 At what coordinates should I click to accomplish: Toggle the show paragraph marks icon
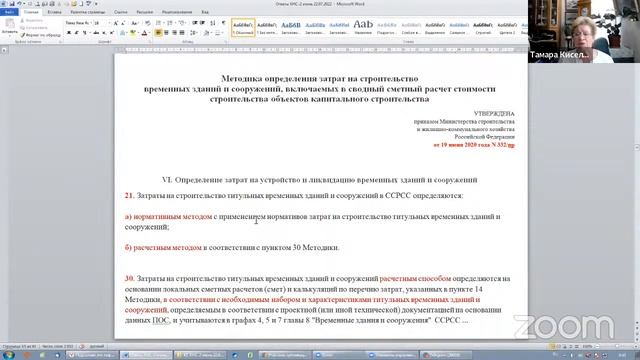click(223, 23)
